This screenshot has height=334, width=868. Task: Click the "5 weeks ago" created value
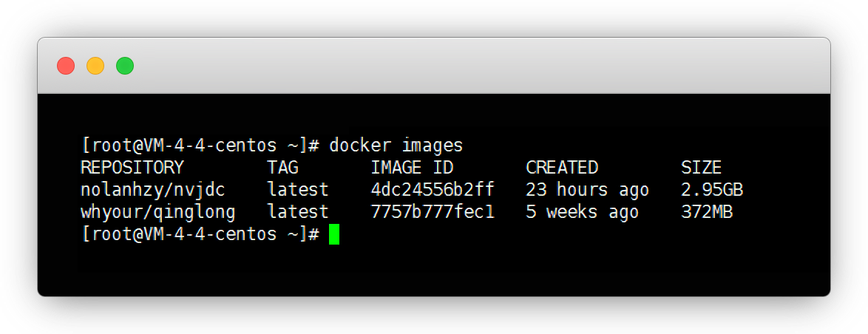[582, 213]
